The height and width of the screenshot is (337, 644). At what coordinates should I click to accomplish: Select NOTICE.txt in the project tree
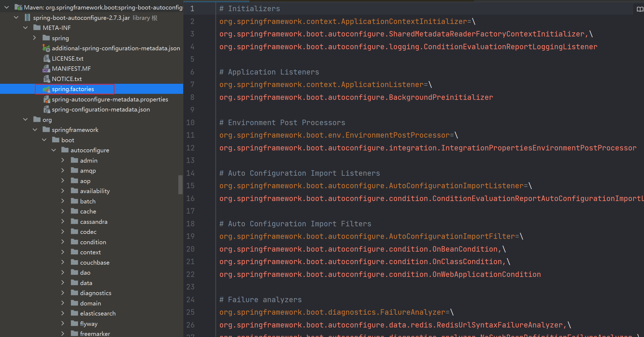(67, 79)
